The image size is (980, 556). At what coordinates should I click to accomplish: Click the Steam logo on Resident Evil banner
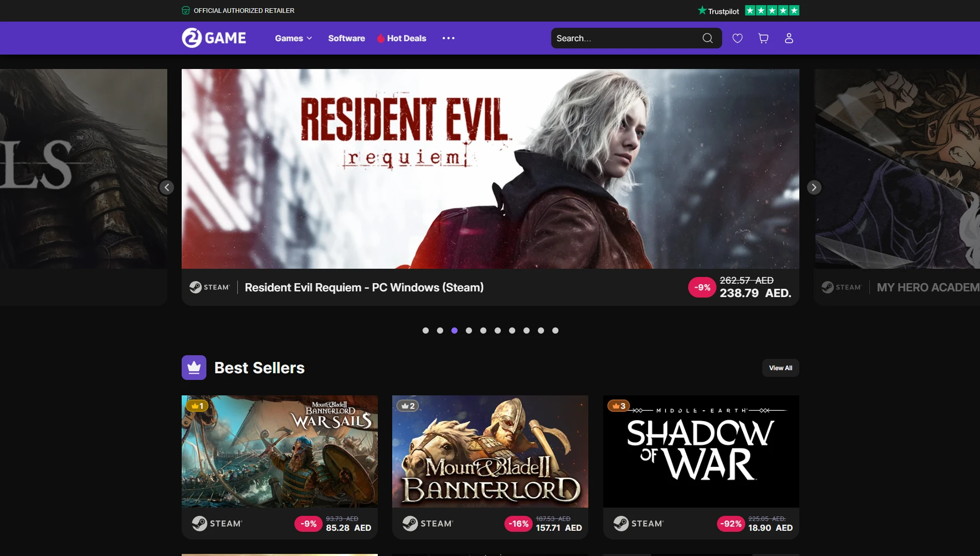click(209, 287)
